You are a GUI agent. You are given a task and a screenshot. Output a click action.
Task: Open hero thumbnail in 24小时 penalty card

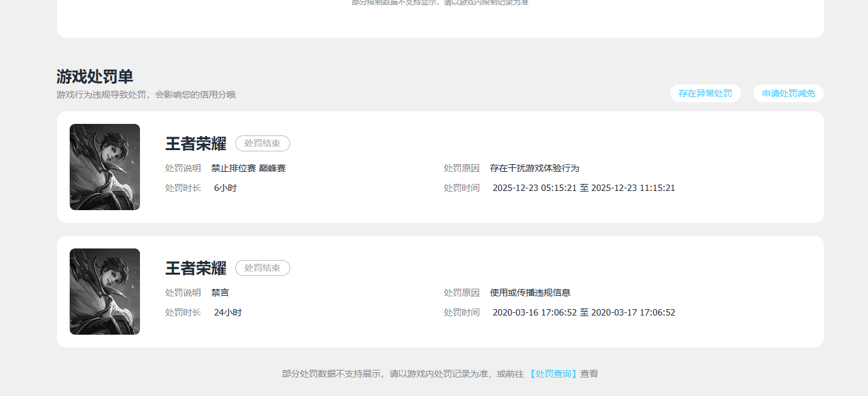coord(105,291)
